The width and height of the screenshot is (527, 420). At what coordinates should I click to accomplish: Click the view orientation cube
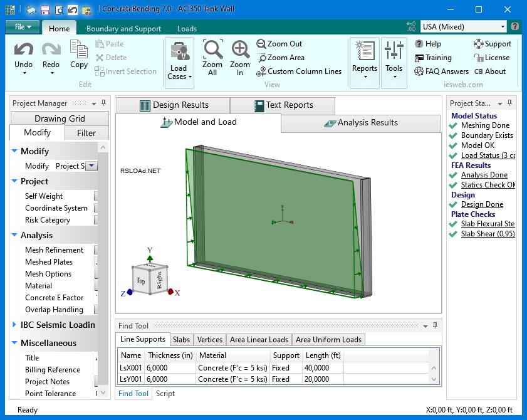149,278
